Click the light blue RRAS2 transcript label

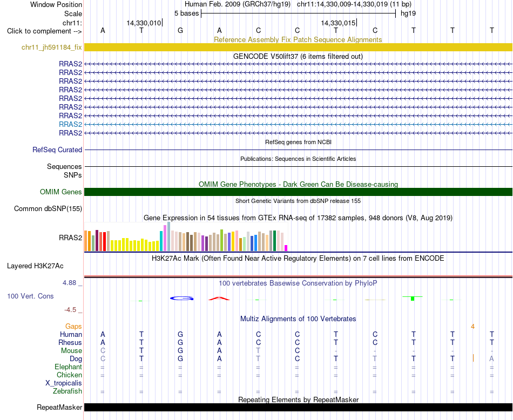pos(70,124)
